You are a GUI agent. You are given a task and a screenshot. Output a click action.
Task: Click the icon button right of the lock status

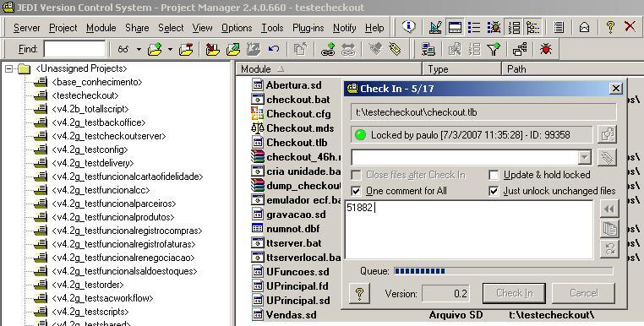pos(607,134)
